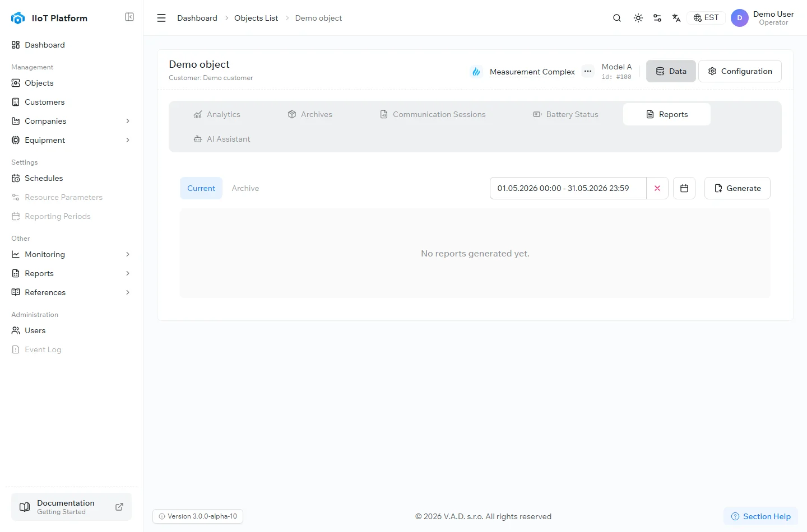Open Resource Parameters in sidebar

(x=72, y=197)
